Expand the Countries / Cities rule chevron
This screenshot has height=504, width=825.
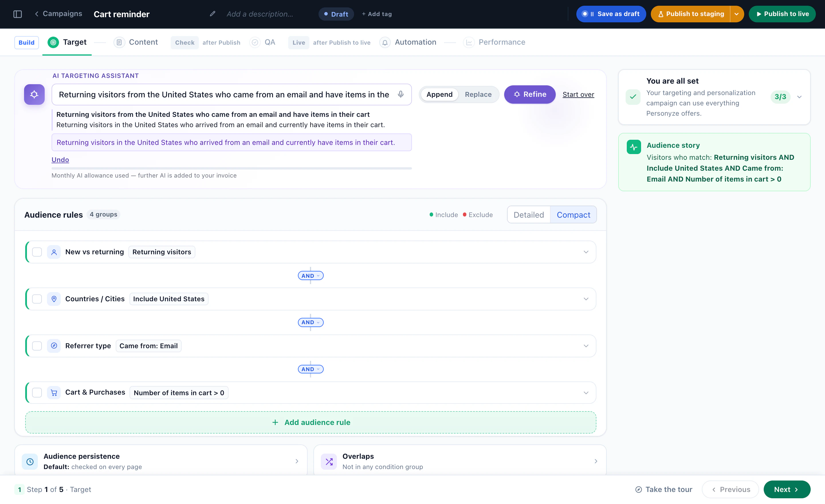[586, 299]
